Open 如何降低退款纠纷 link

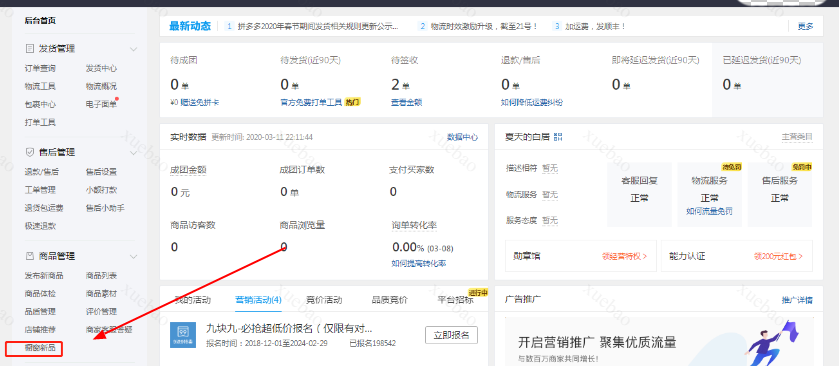[532, 102]
